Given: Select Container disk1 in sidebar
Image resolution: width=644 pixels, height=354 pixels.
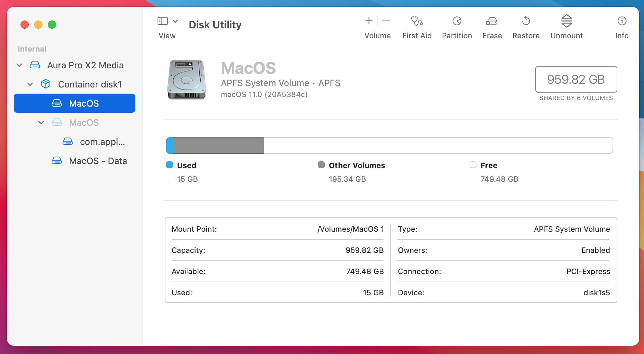Looking at the screenshot, I should click(75, 84).
